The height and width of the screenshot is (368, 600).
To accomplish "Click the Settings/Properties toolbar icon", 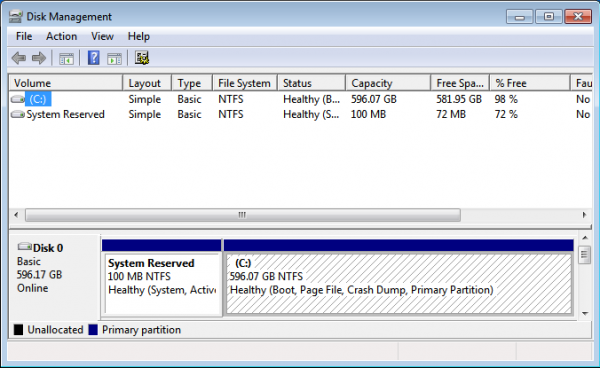I will tap(142, 58).
